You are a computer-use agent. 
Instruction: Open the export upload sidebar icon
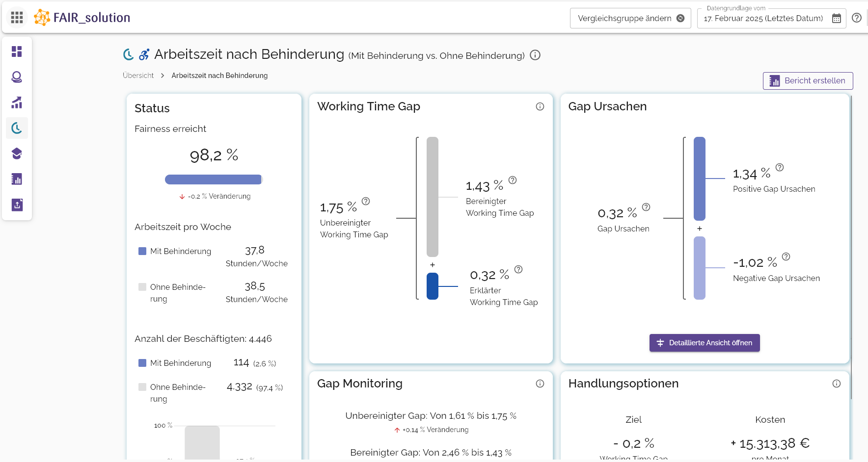[17, 205]
